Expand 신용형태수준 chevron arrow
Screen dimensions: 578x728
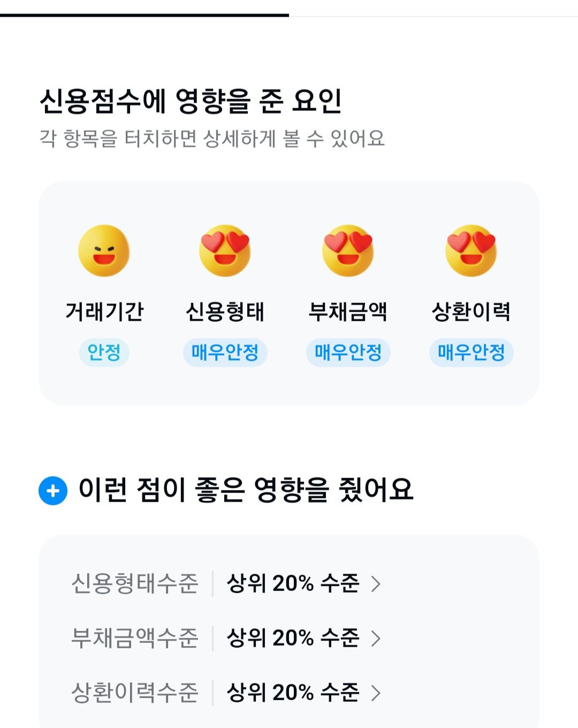[x=376, y=583]
